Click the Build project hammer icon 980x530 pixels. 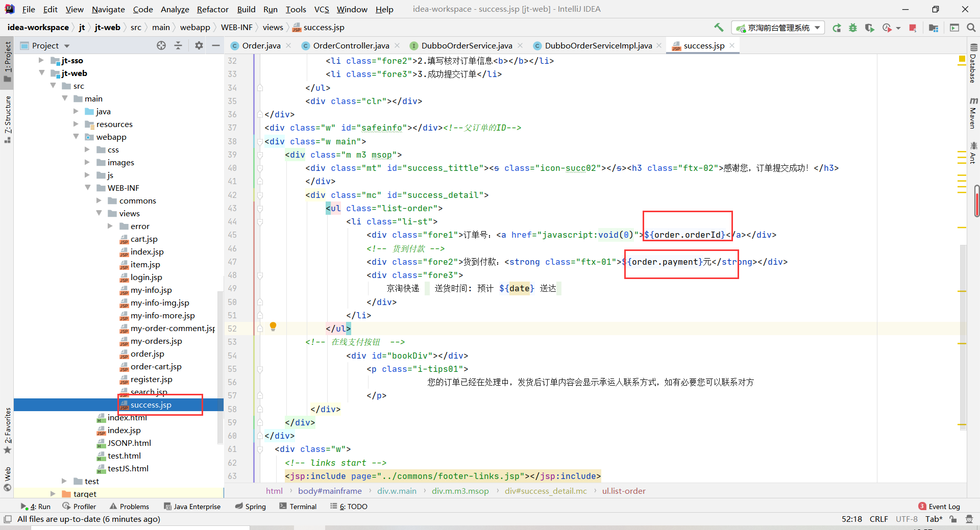click(x=719, y=28)
